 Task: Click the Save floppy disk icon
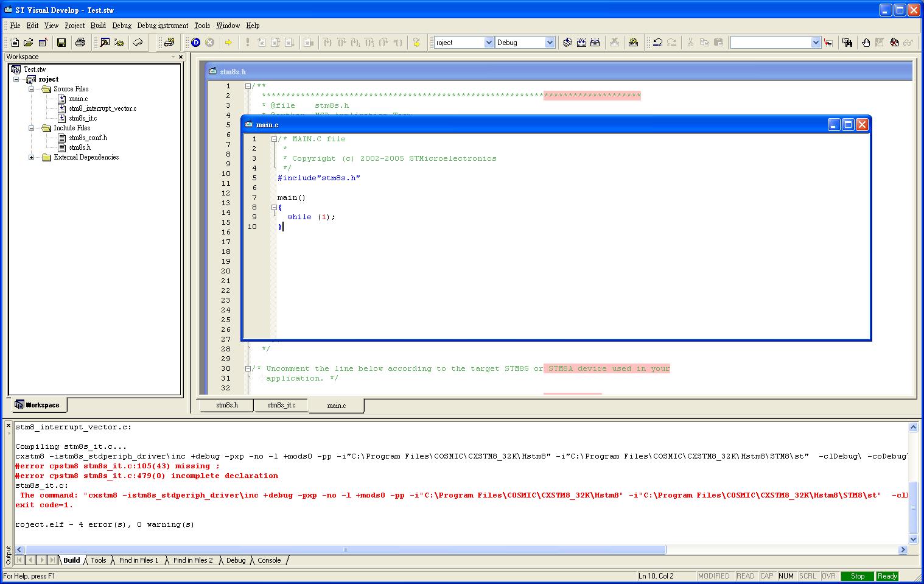click(61, 43)
